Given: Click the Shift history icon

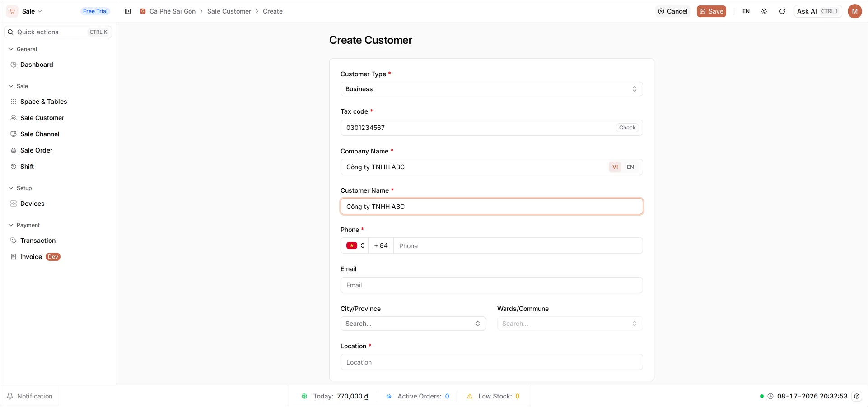Looking at the screenshot, I should [14, 166].
